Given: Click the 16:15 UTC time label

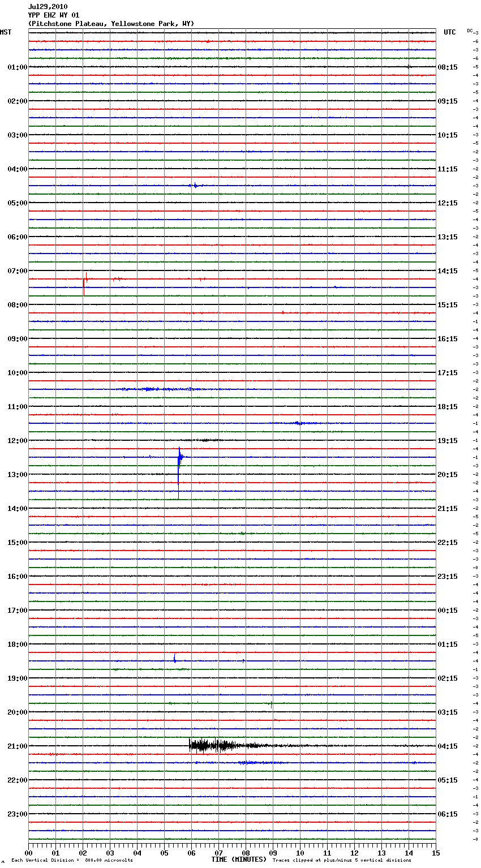Looking at the screenshot, I should coord(448,339).
